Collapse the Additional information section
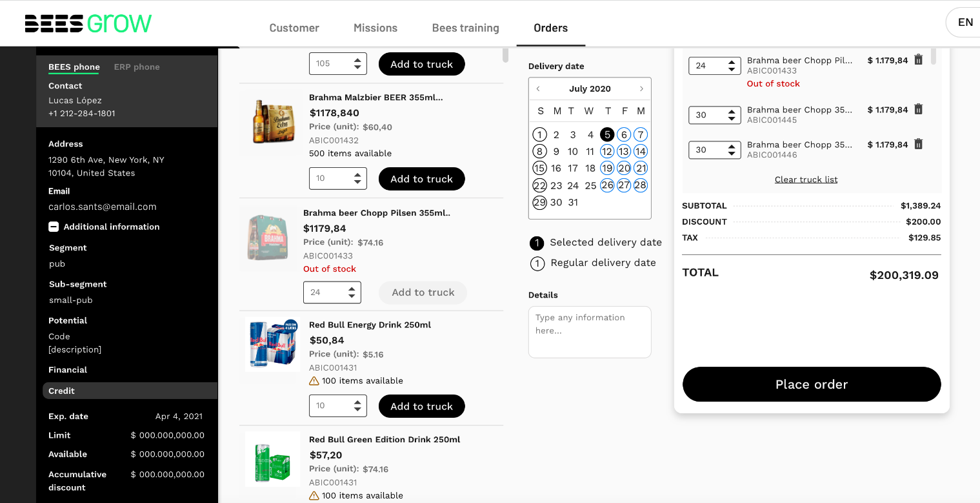Viewport: 980px width, 503px height. (x=54, y=227)
